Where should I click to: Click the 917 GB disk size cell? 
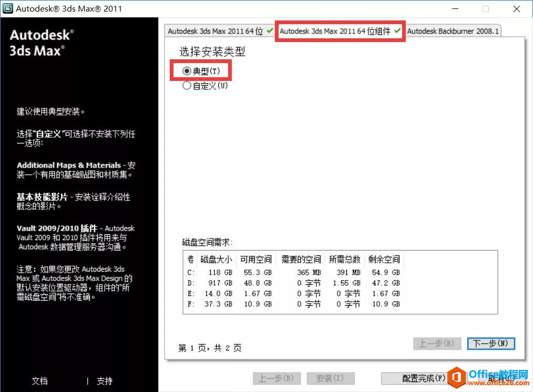220,283
